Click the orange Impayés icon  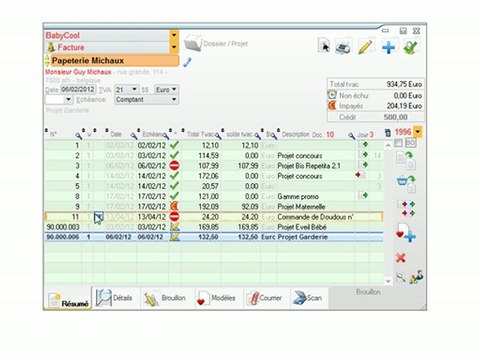pos(332,106)
